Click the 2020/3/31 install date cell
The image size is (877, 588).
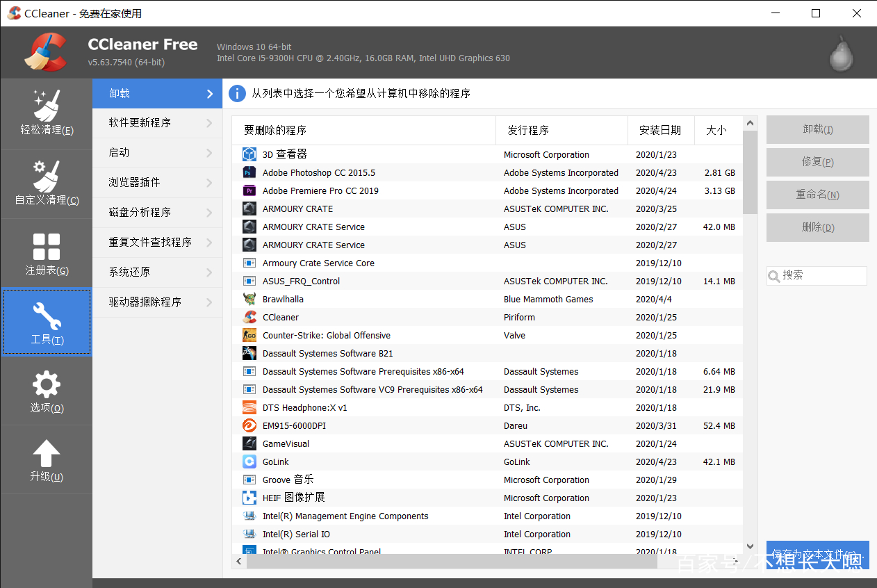click(656, 425)
